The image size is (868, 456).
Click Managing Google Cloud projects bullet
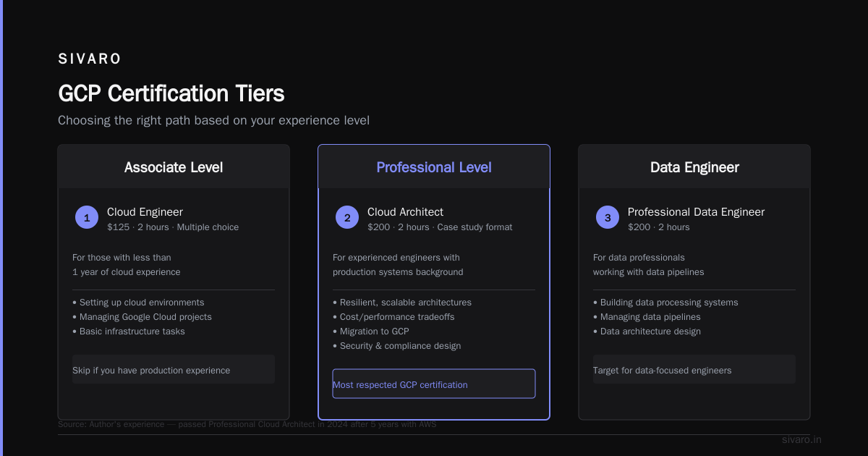tap(142, 317)
